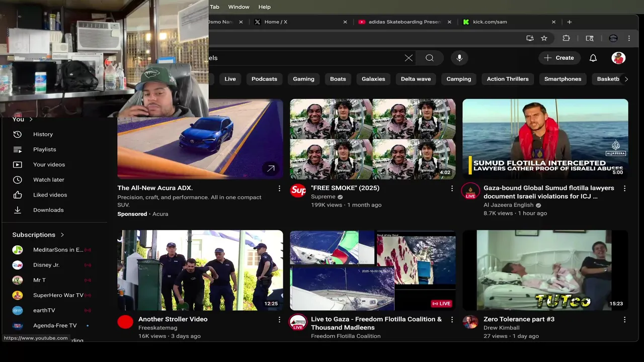Screen dimensions: 644x362
Task: Open the Tab menu
Action: tap(214, 7)
